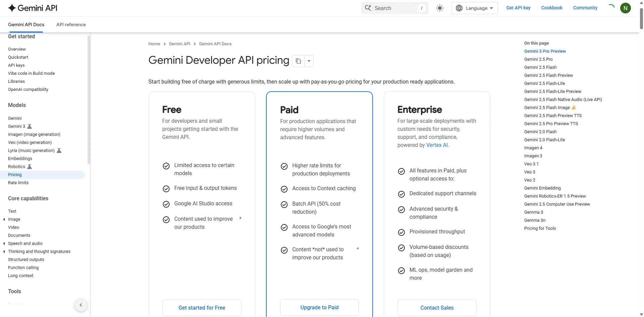Expand Thinking and thought signatures item
The height and width of the screenshot is (317, 644).
(x=4, y=252)
